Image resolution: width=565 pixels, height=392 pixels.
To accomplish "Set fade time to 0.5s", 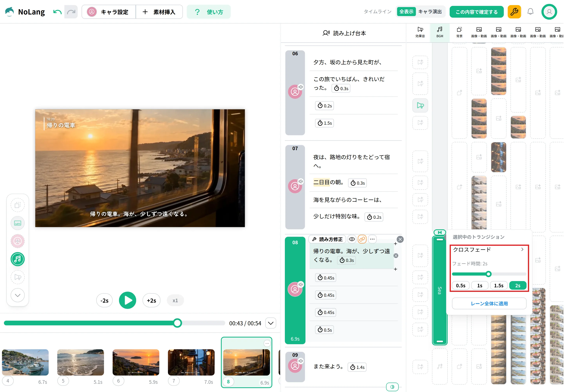I will 460,285.
